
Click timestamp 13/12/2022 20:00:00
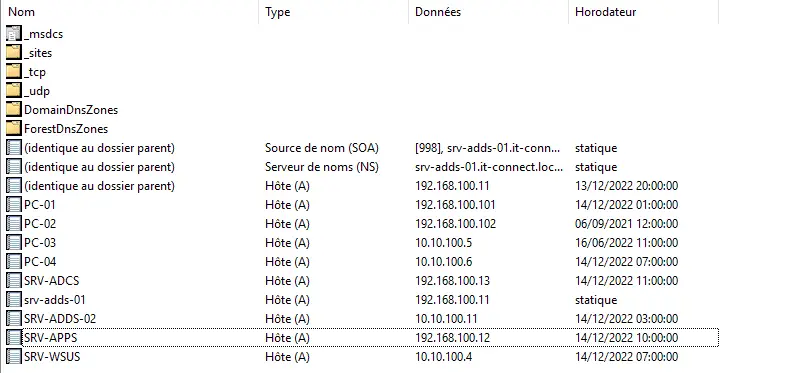pyautogui.click(x=627, y=186)
